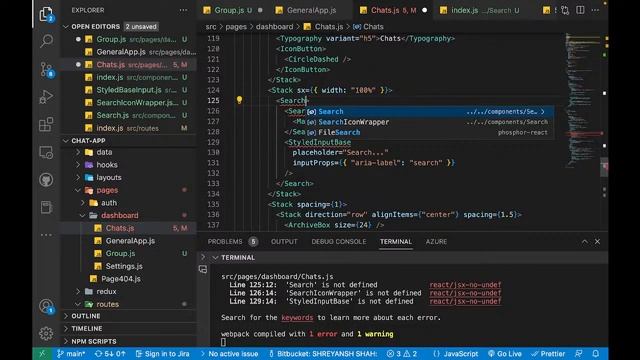Click the split editor icon
This screenshot has width=640, height=360.
click(580, 10)
